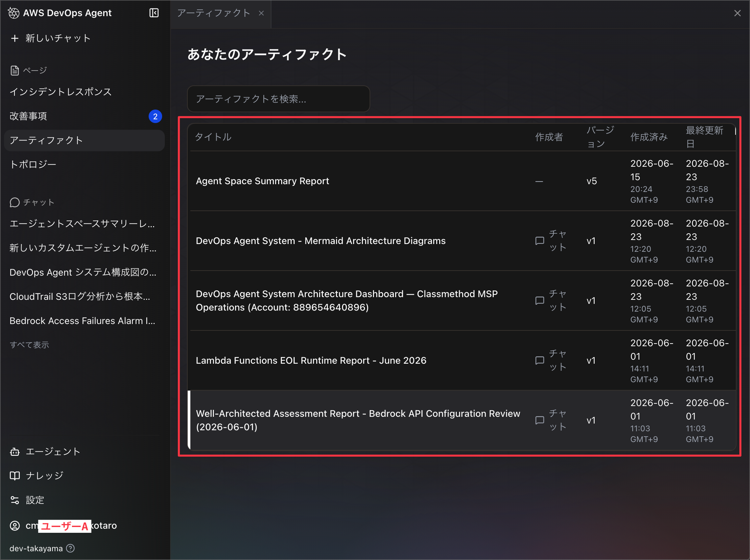Open chat 新しいカスタムエージェントの作...
The width and height of the screenshot is (750, 560).
(x=83, y=248)
